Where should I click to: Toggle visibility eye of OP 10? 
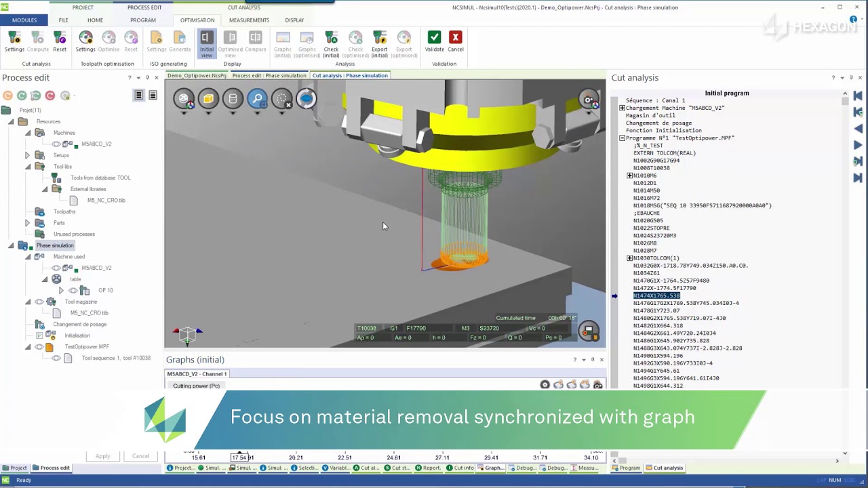coord(73,290)
